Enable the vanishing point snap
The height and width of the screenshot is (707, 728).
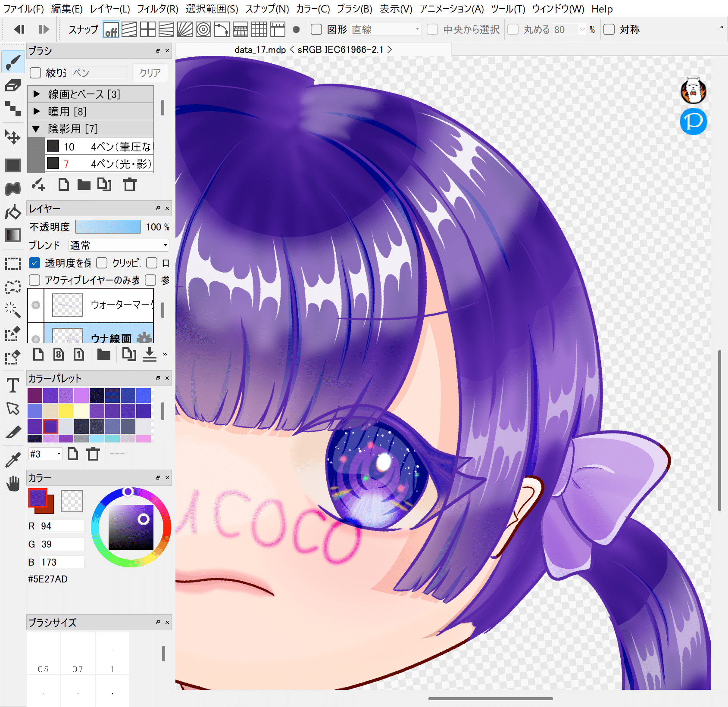point(166,29)
